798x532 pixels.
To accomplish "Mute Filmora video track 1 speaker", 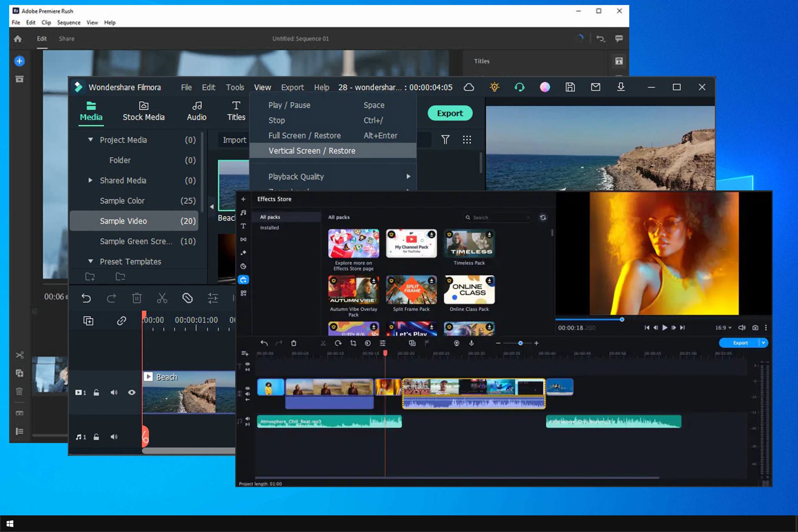I will (x=114, y=392).
